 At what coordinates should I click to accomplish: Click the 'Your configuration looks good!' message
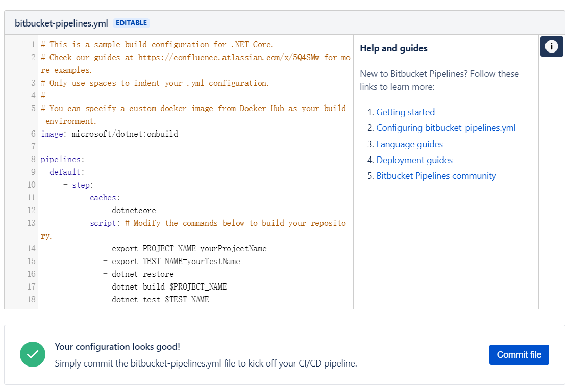[117, 346]
